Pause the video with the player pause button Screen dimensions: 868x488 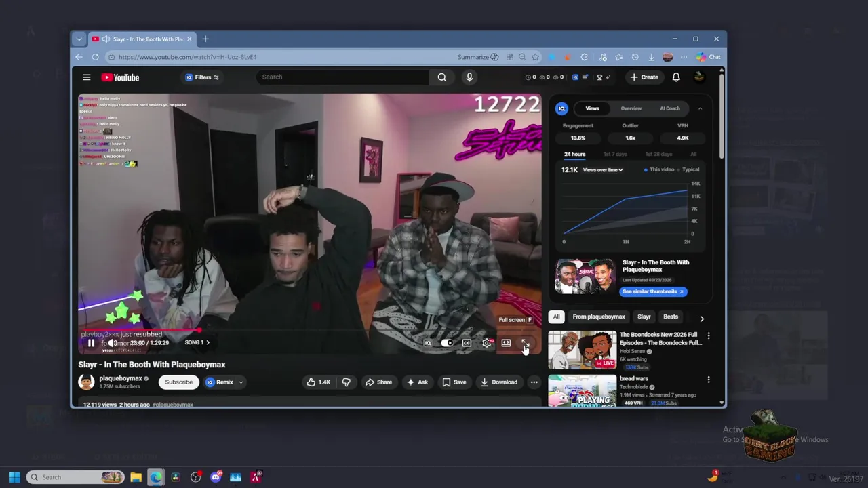pyautogui.click(x=91, y=343)
